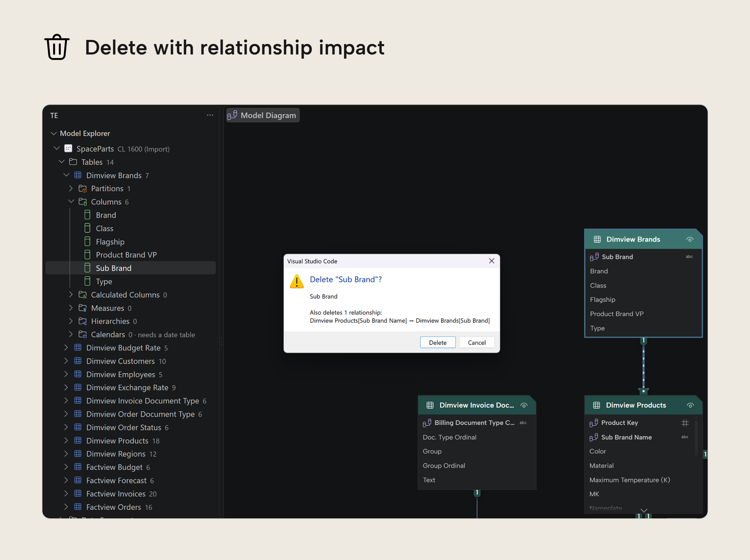Collapse the Tables folder
750x560 pixels.
click(61, 162)
